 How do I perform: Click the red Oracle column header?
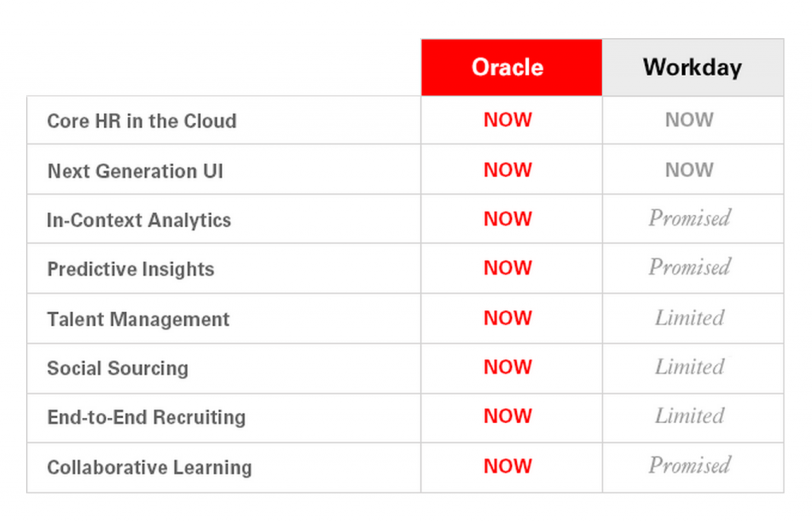[x=507, y=67]
